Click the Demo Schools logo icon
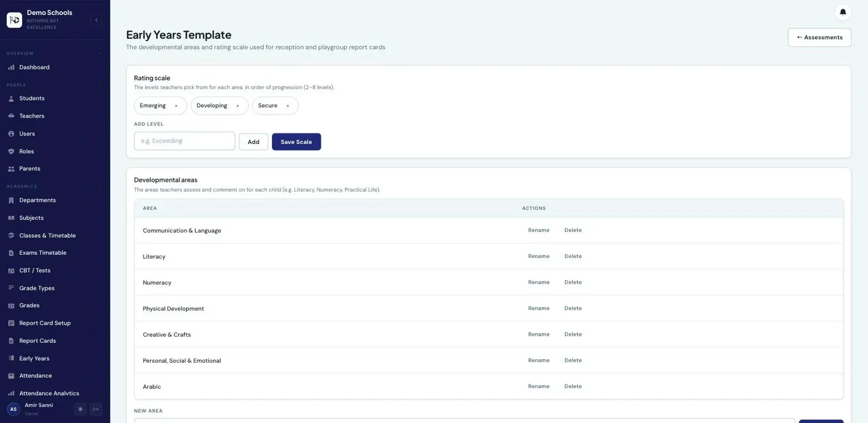This screenshot has height=423, width=868. [x=14, y=20]
